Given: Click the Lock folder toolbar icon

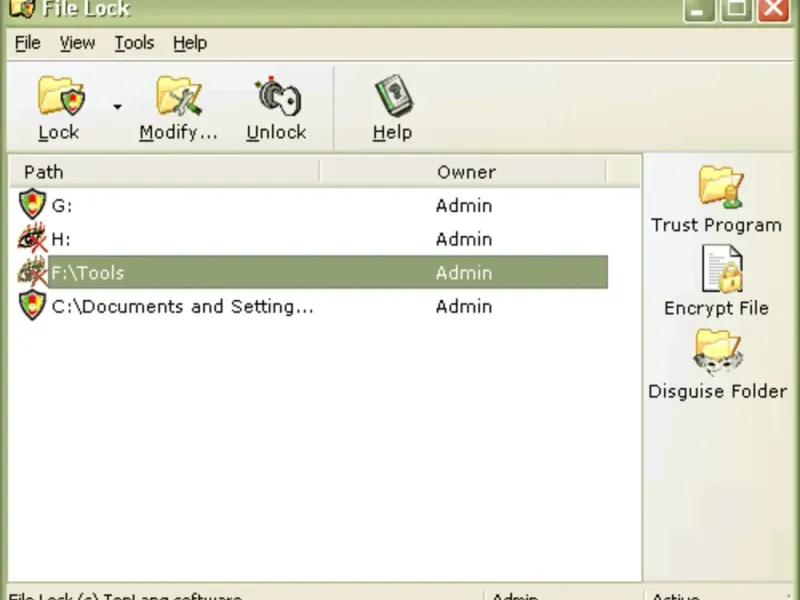Looking at the screenshot, I should [61, 95].
